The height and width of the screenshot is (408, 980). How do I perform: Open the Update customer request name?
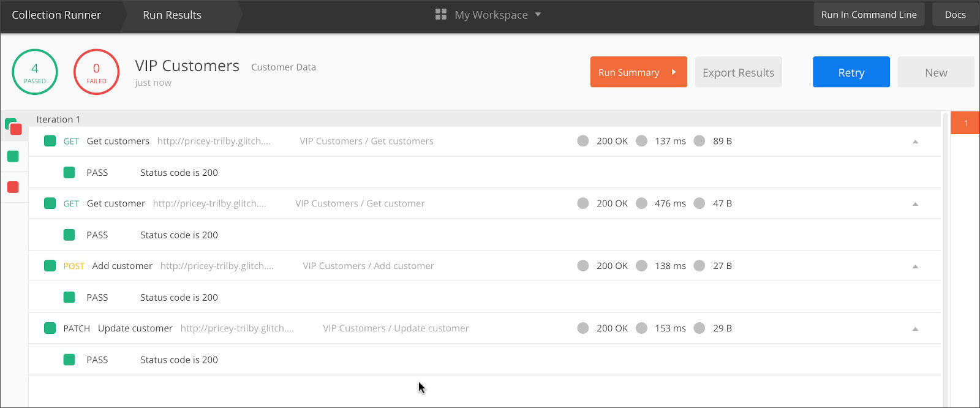(135, 328)
